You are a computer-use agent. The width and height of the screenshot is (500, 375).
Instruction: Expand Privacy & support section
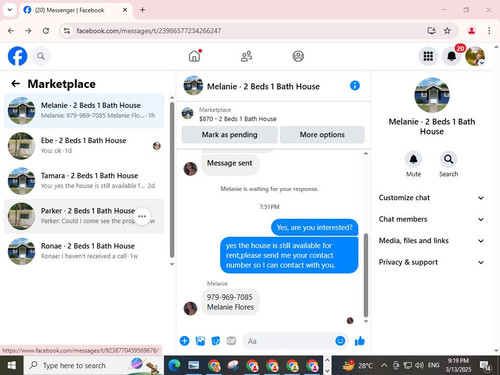click(431, 262)
